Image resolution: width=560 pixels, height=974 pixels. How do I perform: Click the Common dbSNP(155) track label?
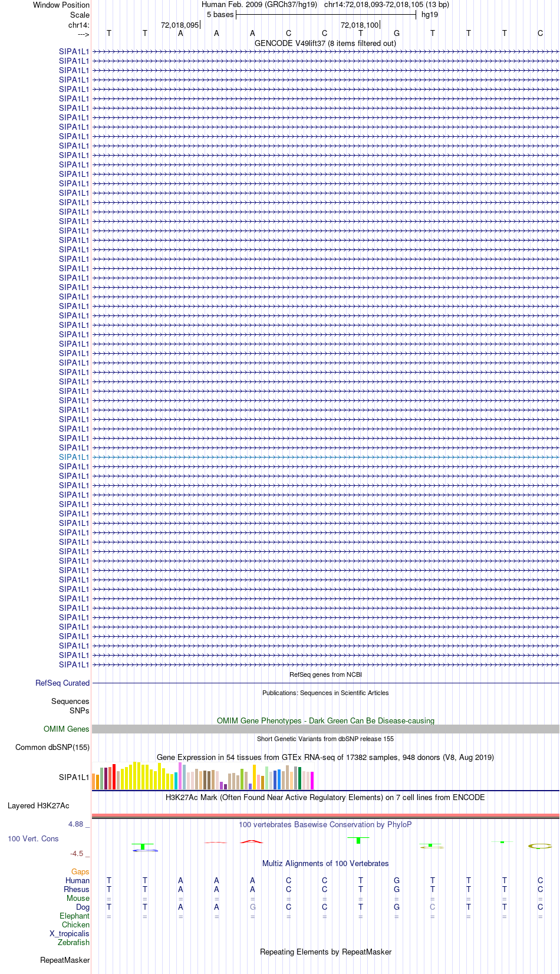52,747
